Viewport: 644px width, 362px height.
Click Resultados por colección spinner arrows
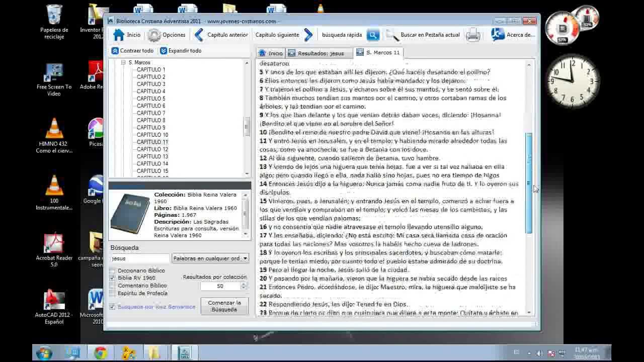(244, 286)
